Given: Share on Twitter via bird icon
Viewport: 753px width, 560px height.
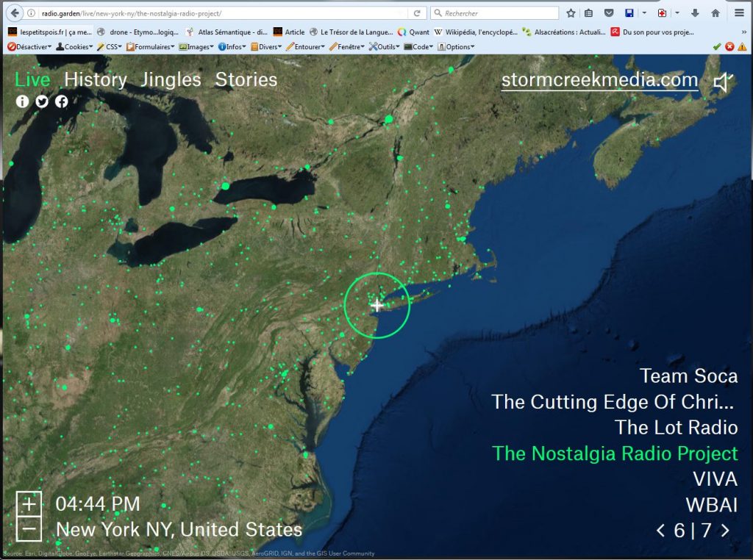Looking at the screenshot, I should click(x=42, y=101).
